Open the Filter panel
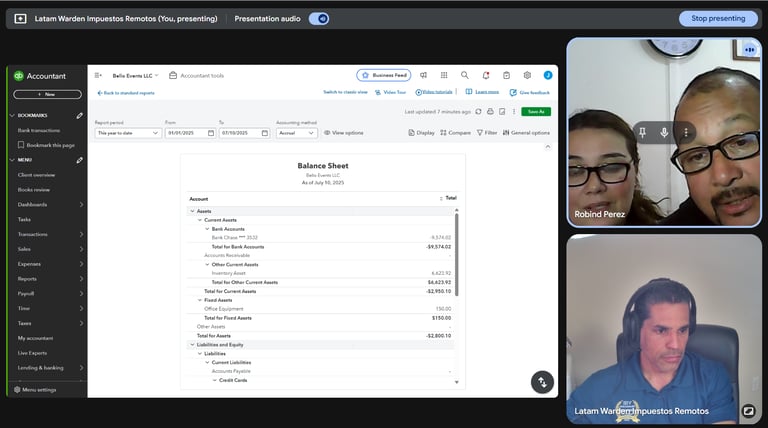The height and width of the screenshot is (428, 768). tap(487, 133)
